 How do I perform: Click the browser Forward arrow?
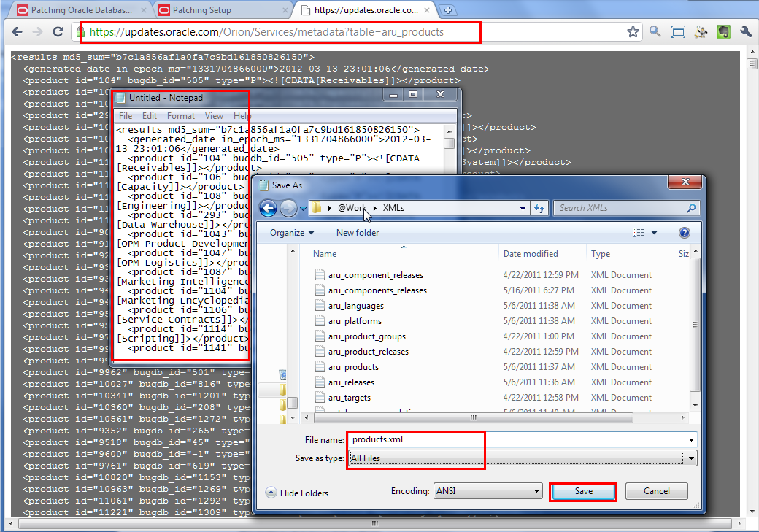click(x=38, y=32)
